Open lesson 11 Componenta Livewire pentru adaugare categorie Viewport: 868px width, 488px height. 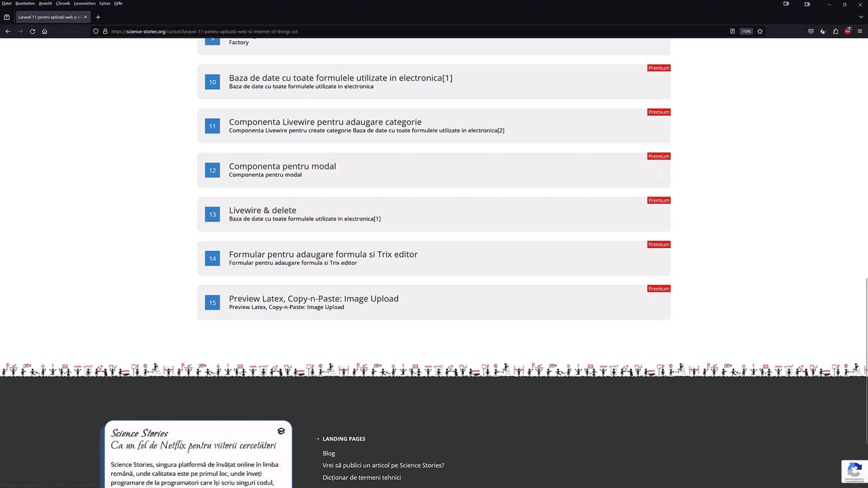434,126
